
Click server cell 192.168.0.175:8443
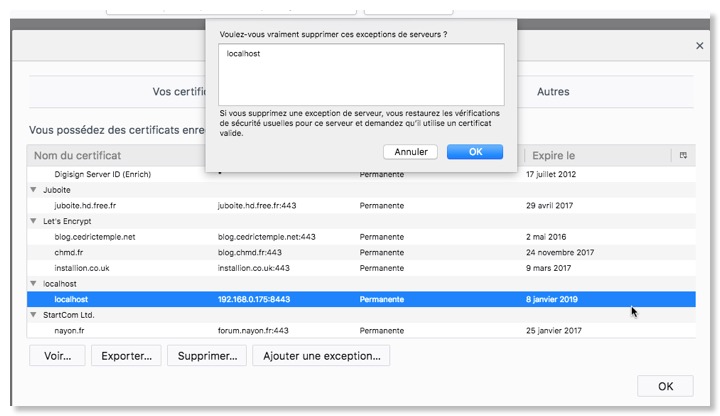pos(253,299)
